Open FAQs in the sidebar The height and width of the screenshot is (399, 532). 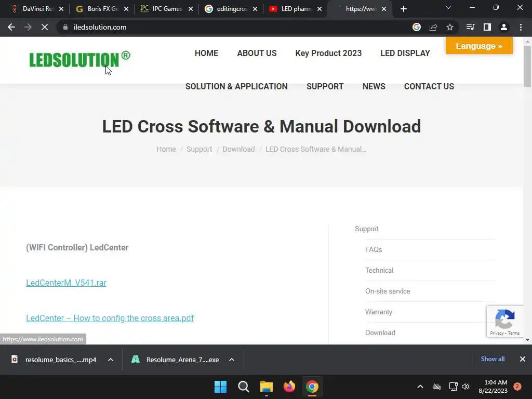coord(374,250)
